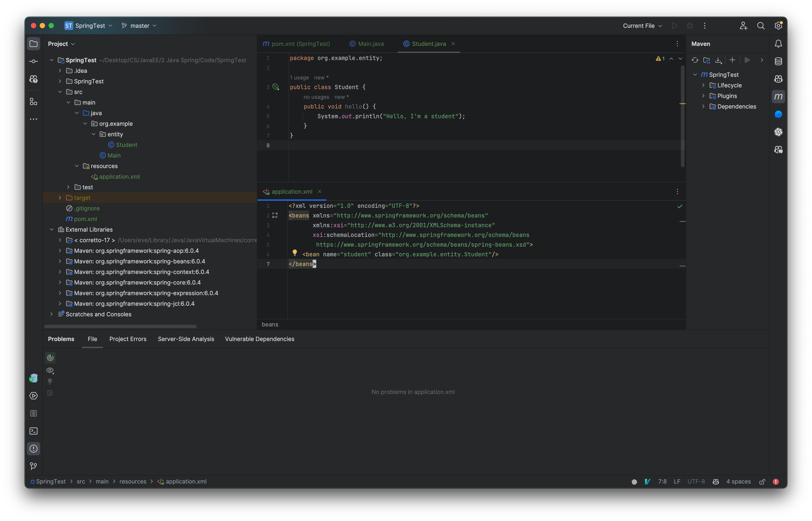Click the intention lightbulb on bean line
Image resolution: width=812 pixels, height=521 pixels.
294,253
